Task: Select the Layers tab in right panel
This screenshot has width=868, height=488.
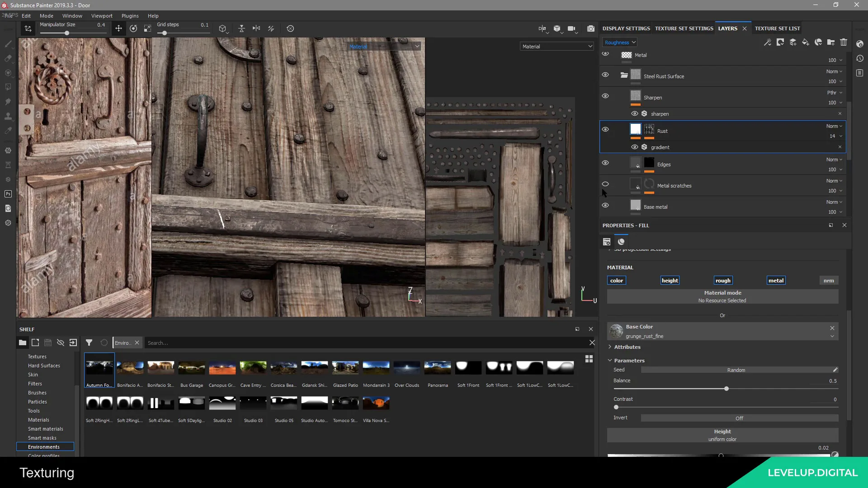Action: pos(727,28)
